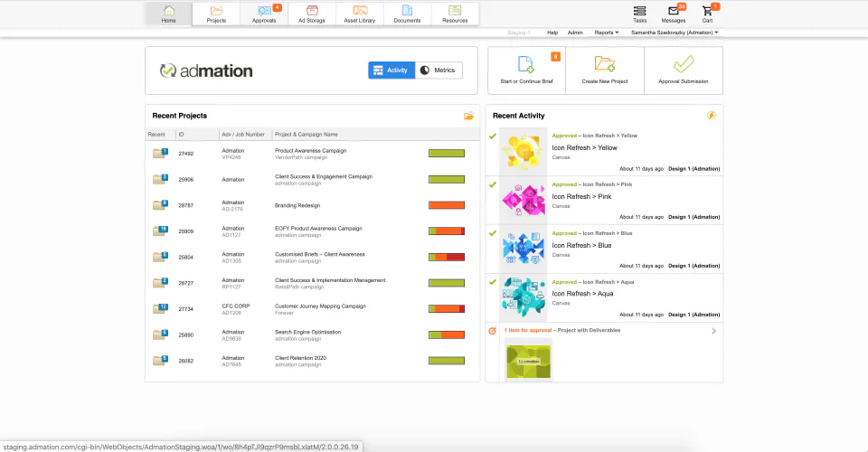Open folder icon for project 28787
The width and height of the screenshot is (868, 452).
coord(160,205)
